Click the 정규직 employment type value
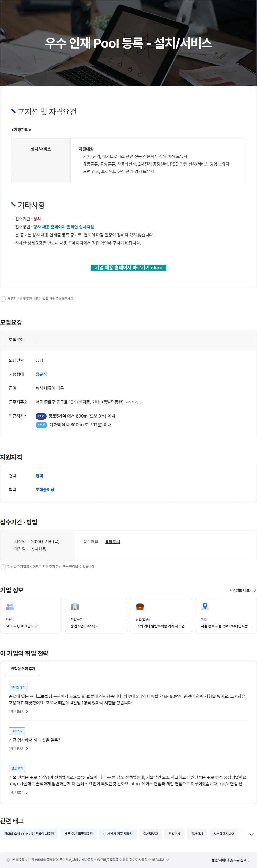The image size is (257, 868). (x=41, y=374)
